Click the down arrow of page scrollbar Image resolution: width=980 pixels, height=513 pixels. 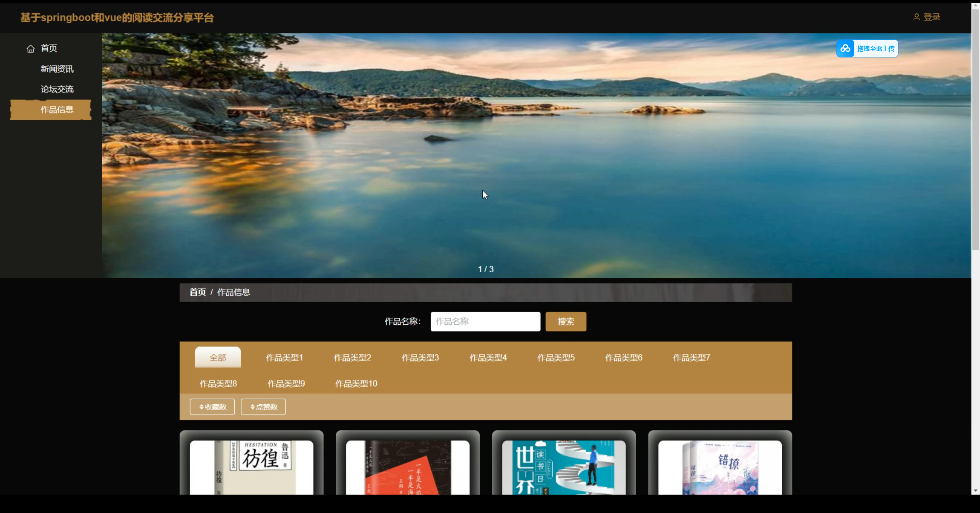coord(975,490)
